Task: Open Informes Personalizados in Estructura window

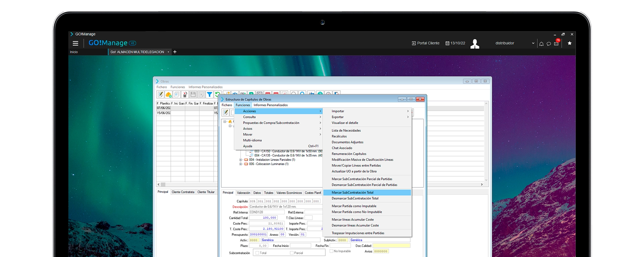Action: click(271, 105)
